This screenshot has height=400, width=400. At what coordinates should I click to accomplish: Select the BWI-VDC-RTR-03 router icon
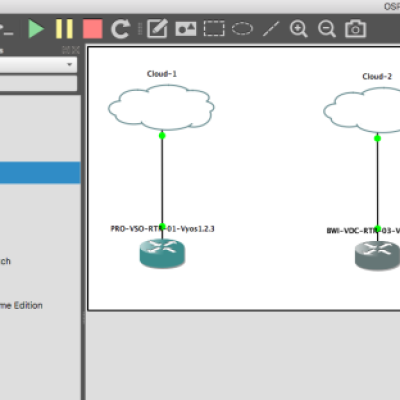(x=377, y=255)
